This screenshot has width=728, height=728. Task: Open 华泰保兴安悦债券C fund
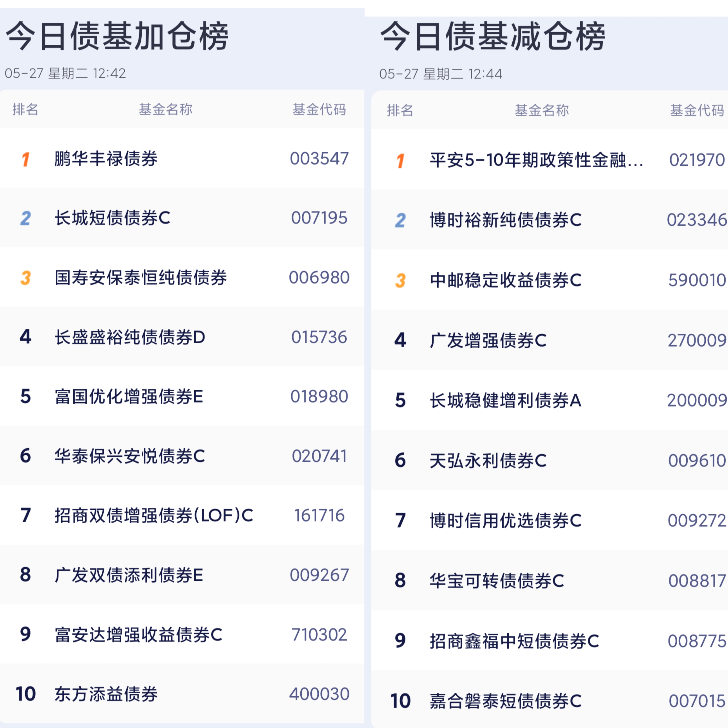click(130, 456)
